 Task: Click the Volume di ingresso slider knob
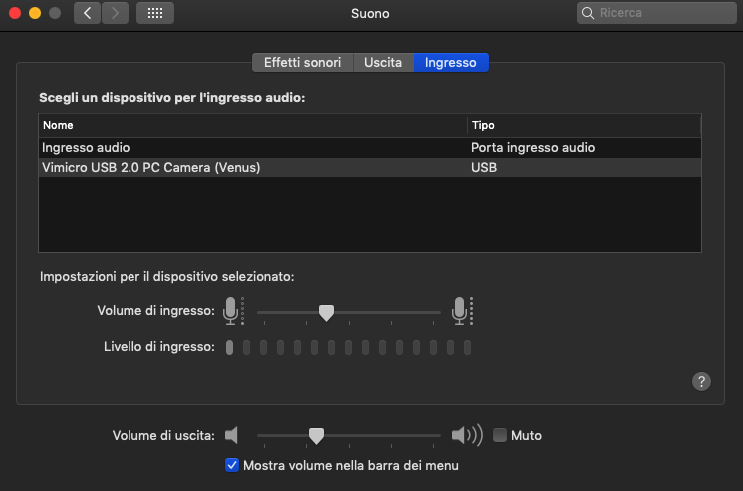click(x=326, y=312)
